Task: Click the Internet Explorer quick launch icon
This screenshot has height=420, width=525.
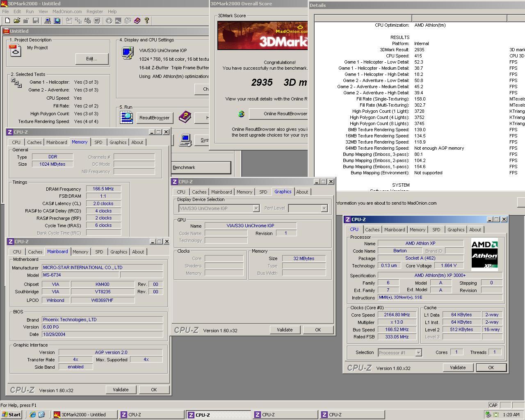Action: (33, 415)
